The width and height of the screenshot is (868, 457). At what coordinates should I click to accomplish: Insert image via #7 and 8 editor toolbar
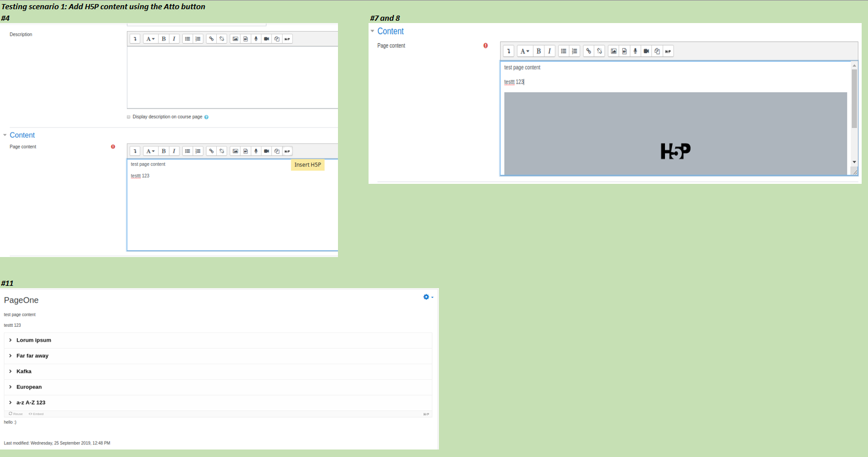click(614, 51)
